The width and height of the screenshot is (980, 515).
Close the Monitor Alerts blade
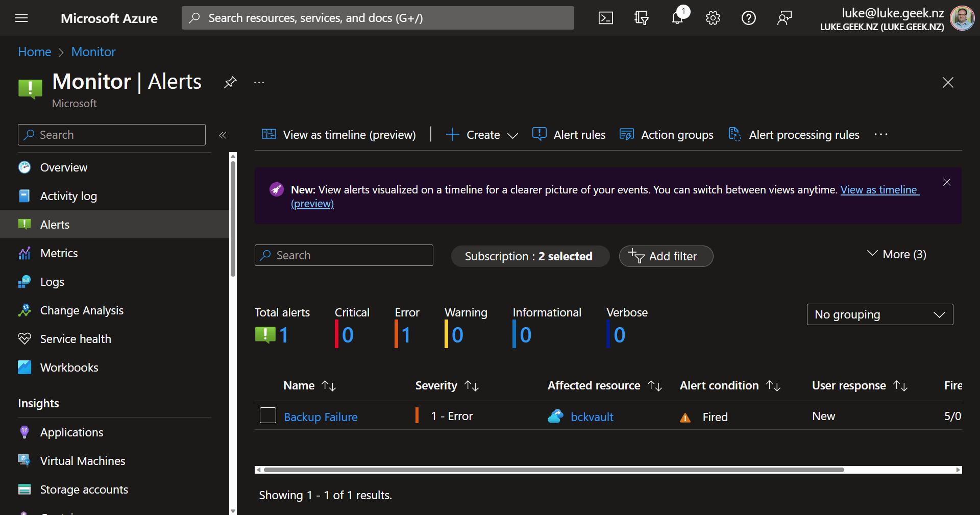[948, 82]
